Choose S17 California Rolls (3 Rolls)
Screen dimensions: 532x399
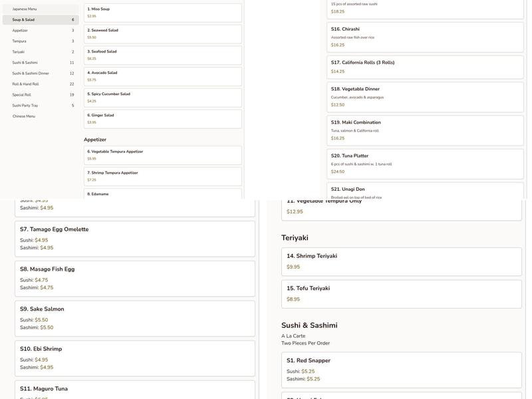tap(425, 66)
